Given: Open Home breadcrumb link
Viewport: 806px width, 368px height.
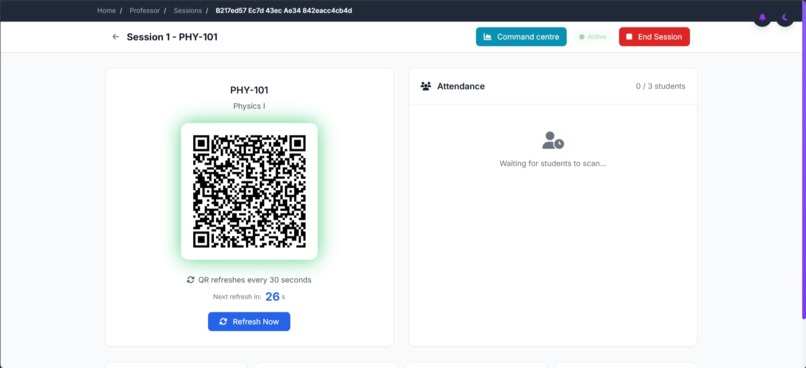Looking at the screenshot, I should click(106, 10).
